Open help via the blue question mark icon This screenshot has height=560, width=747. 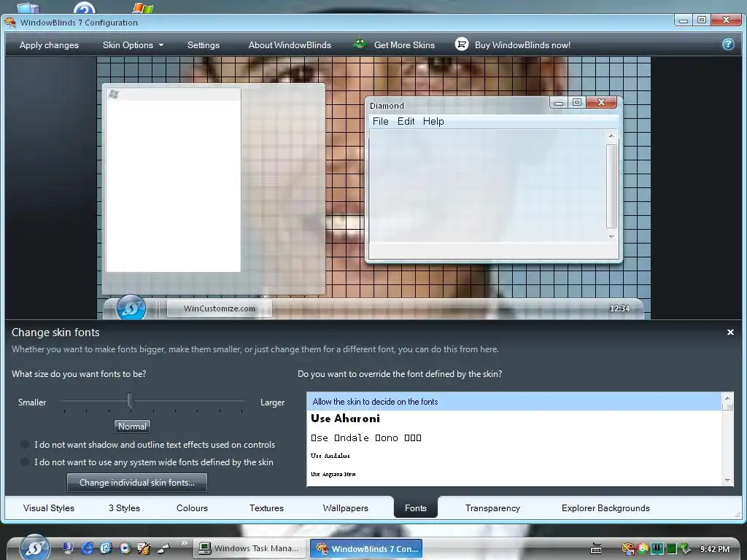click(x=728, y=44)
